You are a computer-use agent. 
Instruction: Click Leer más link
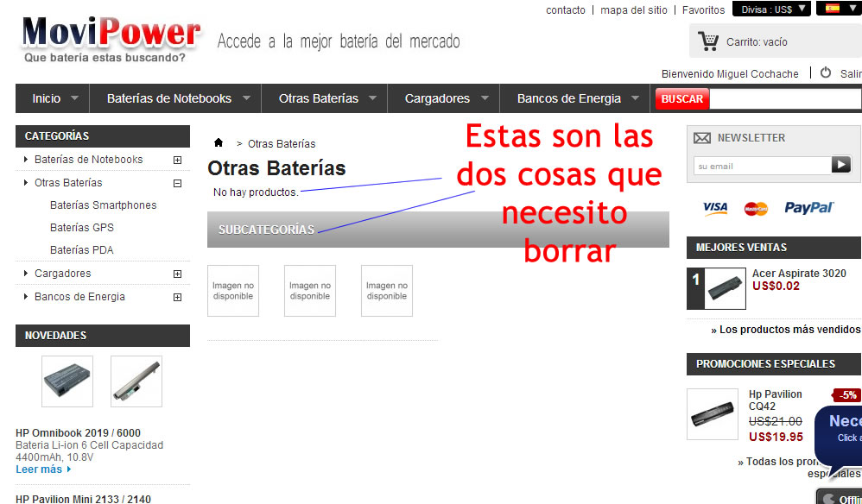click(x=43, y=469)
